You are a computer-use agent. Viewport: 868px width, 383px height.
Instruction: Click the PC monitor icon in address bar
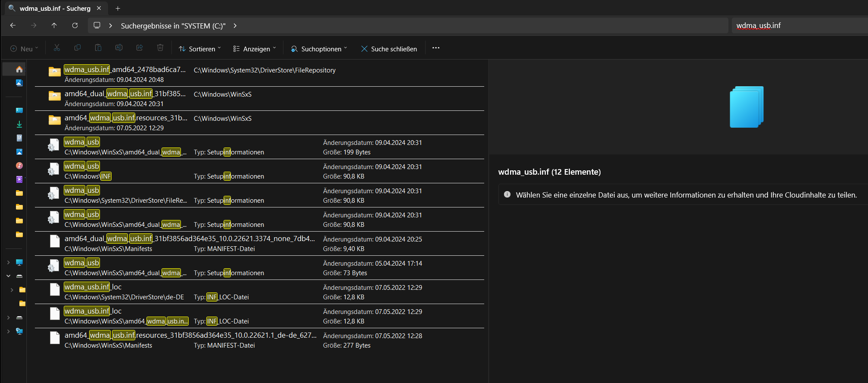[x=97, y=25]
